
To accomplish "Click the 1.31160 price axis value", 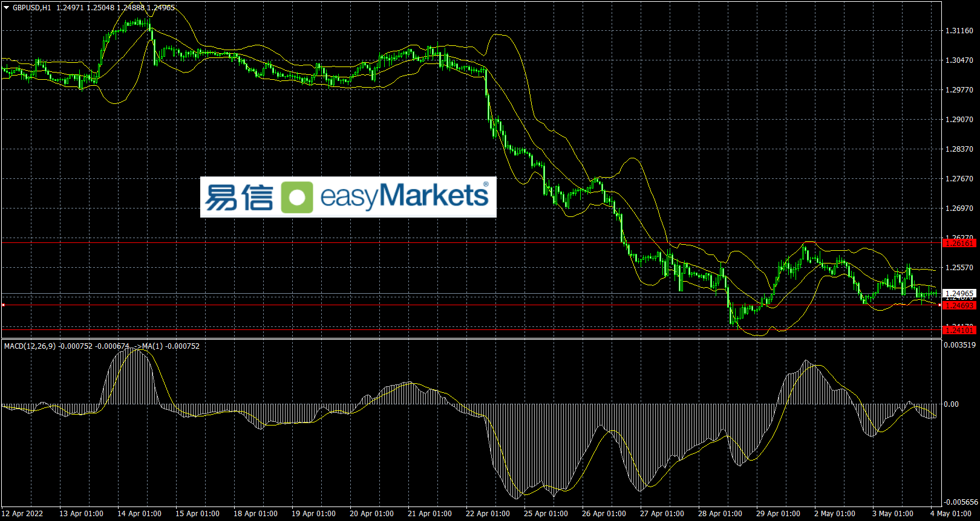I will point(959,31).
